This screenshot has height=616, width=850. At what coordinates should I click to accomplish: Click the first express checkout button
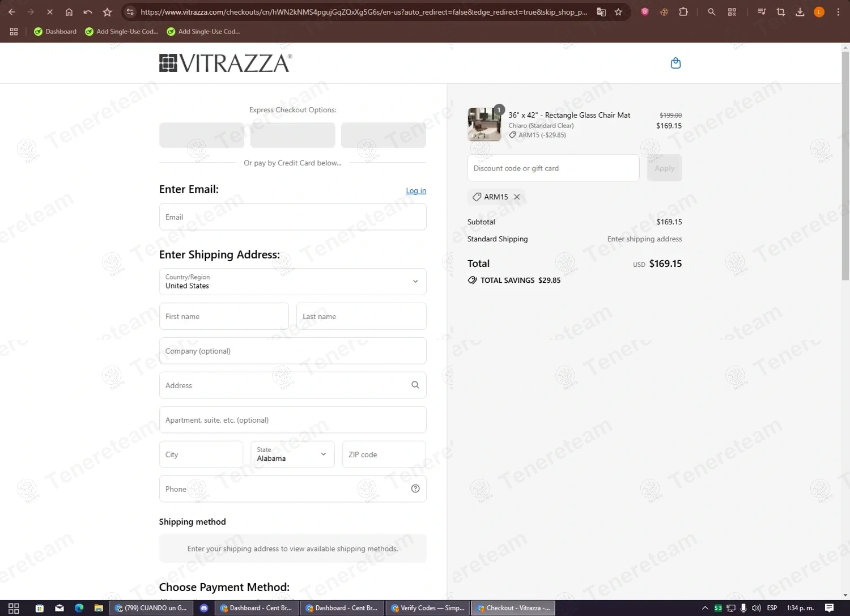tap(202, 135)
